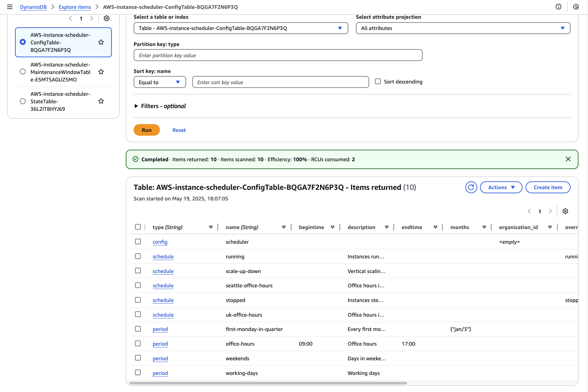Open the schedule link for running

[163, 257]
